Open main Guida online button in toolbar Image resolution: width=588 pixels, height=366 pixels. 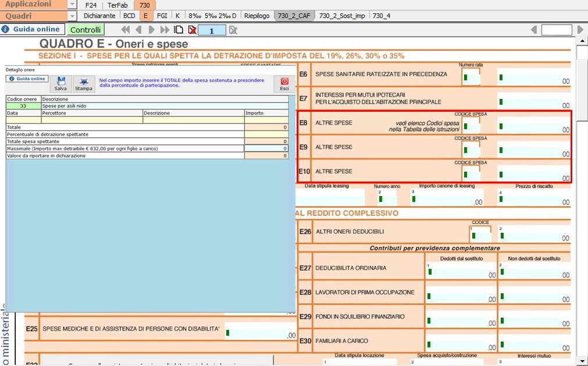coord(32,29)
